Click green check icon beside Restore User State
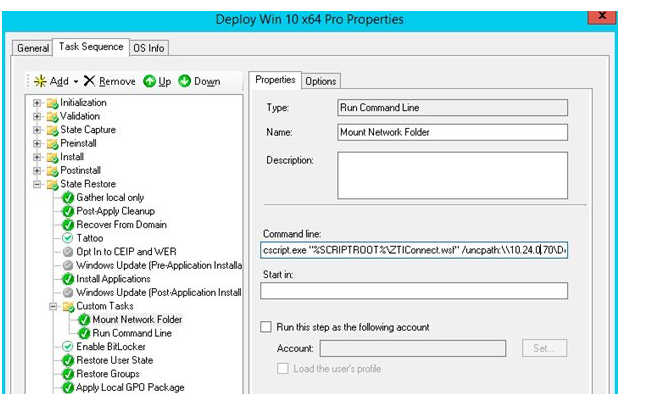671x406 pixels. (x=68, y=361)
